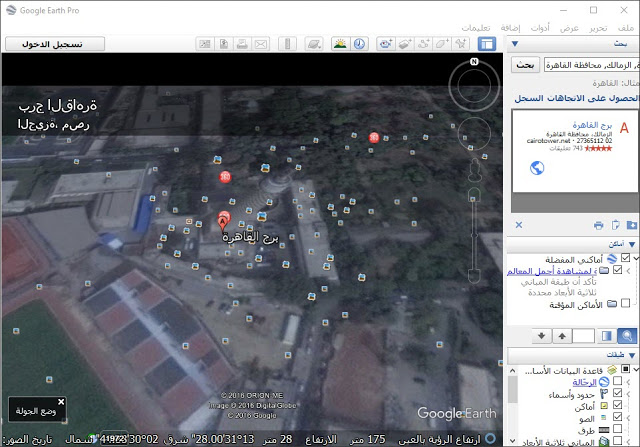The image size is (640, 447).
Task: Open the ruler measurement tool
Action: tap(287, 44)
